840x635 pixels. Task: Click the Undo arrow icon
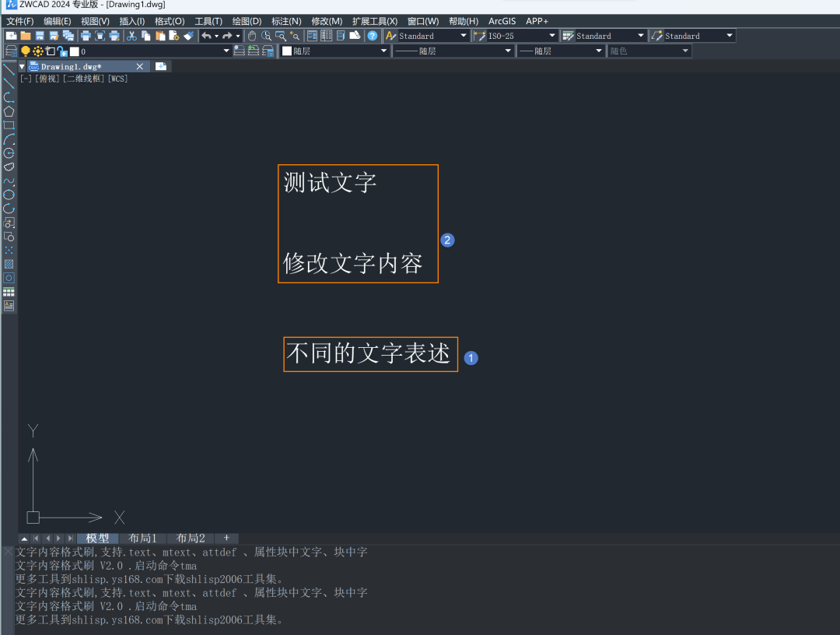coord(206,36)
